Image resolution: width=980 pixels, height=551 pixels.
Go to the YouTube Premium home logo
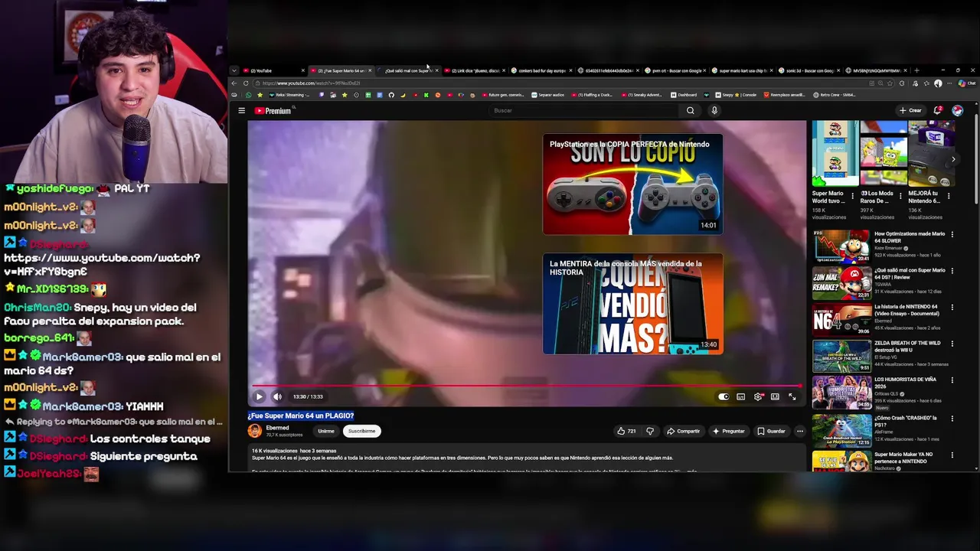(273, 111)
